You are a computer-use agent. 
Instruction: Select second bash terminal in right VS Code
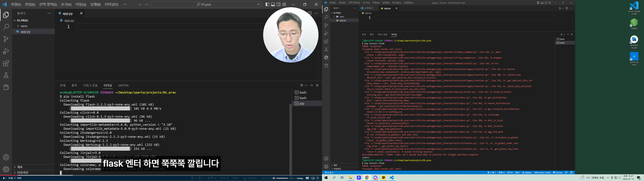pos(565,43)
